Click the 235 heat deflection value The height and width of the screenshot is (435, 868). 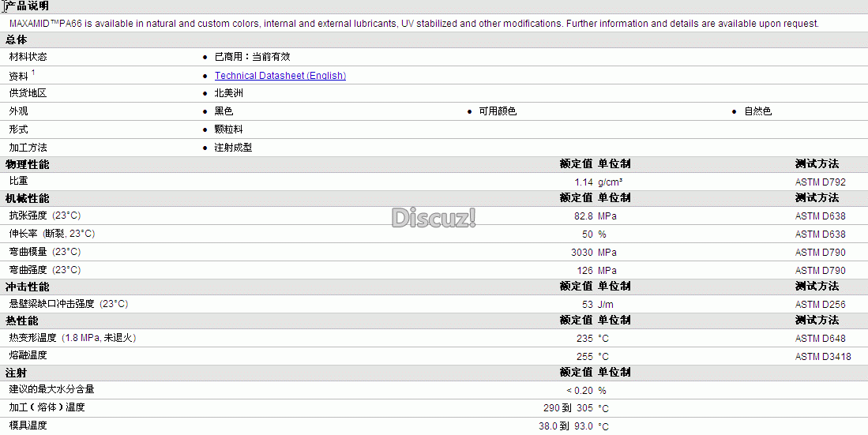584,339
